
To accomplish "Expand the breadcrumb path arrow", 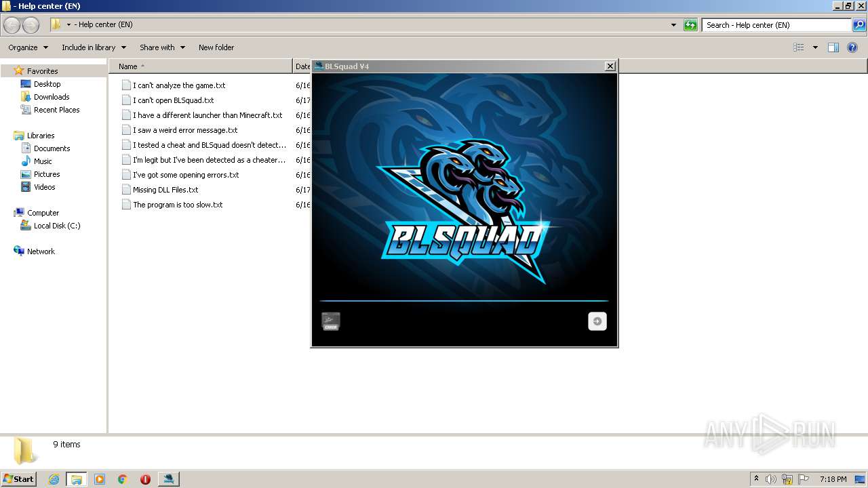I will [x=68, y=25].
